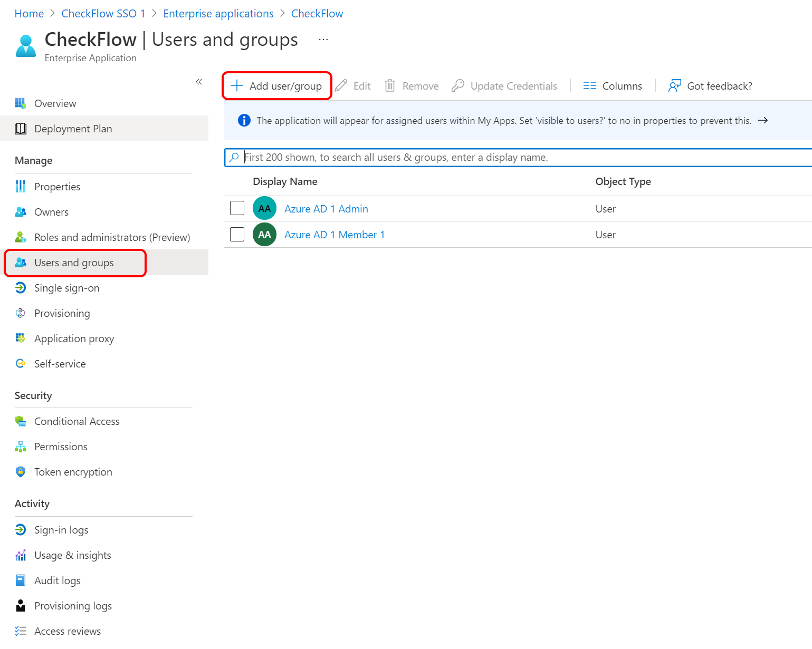Click the Access reviews checklist icon
This screenshot has height=649, width=812.
click(x=21, y=631)
